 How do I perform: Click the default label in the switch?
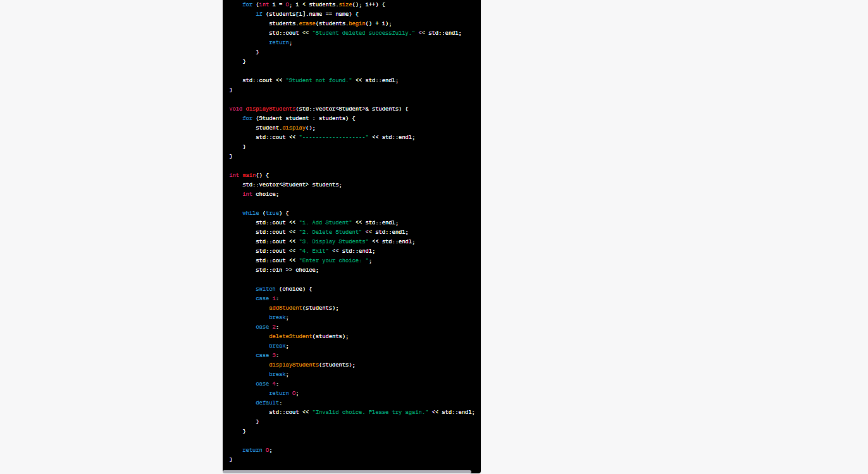point(266,402)
